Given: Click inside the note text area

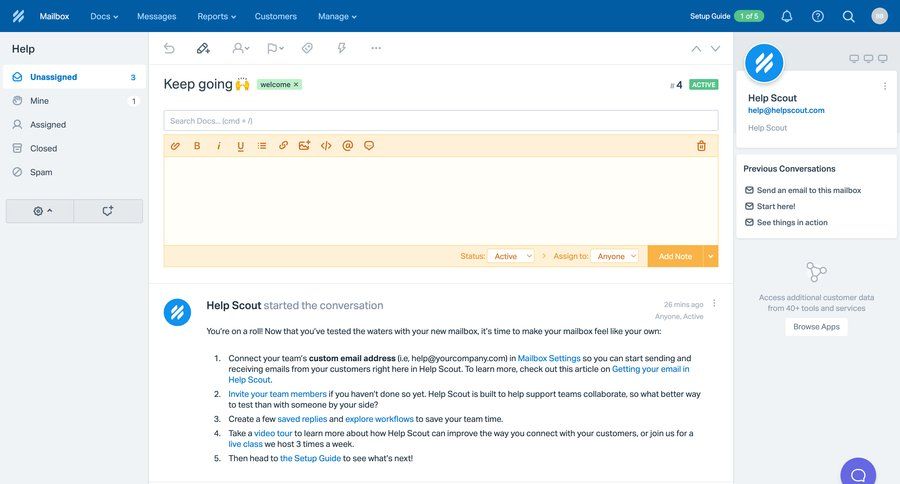Looking at the screenshot, I should point(441,201).
